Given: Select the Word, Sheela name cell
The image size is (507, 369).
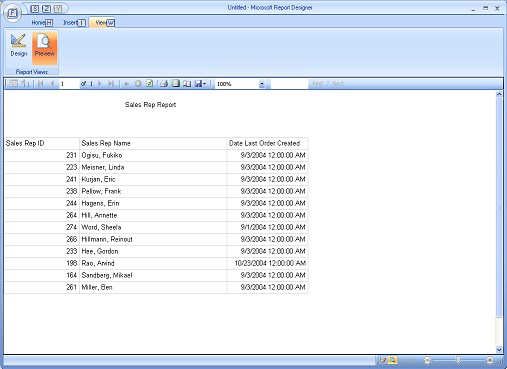Looking at the screenshot, I should coord(153,227).
